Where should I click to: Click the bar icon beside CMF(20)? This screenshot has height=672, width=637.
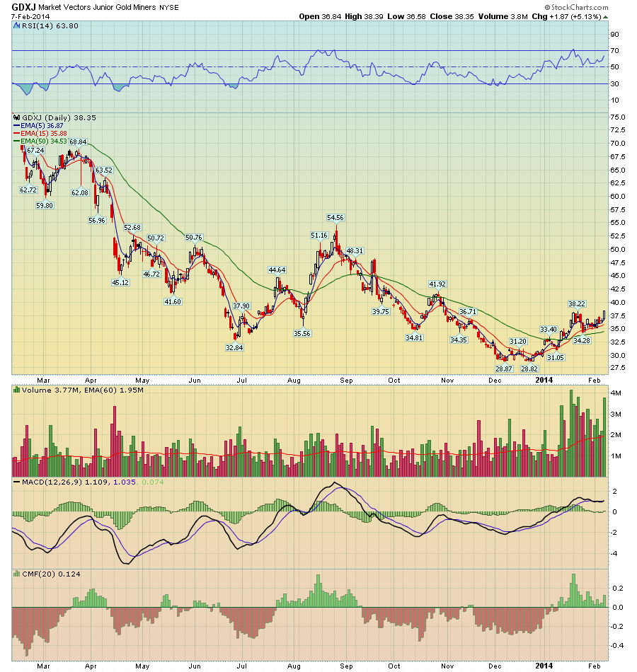tap(17, 574)
